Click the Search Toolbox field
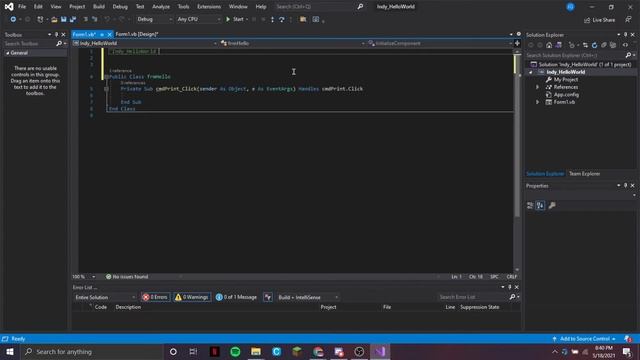The height and width of the screenshot is (360, 640). (x=31, y=43)
